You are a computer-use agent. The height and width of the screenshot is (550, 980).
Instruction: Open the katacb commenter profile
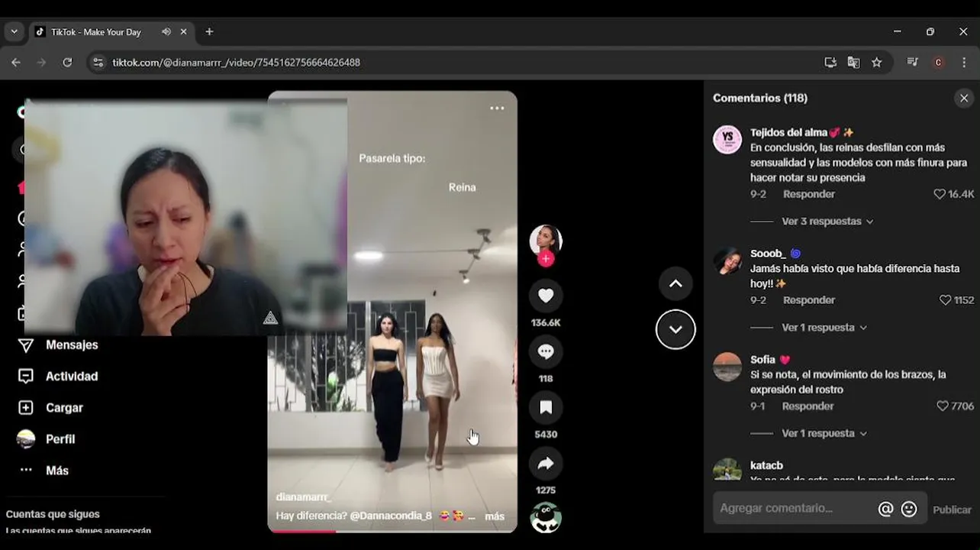point(766,466)
